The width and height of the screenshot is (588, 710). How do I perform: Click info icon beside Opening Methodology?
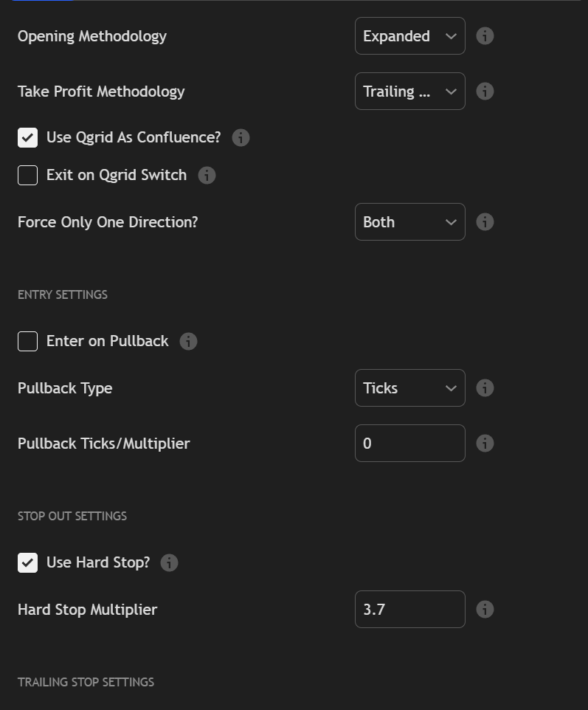485,36
